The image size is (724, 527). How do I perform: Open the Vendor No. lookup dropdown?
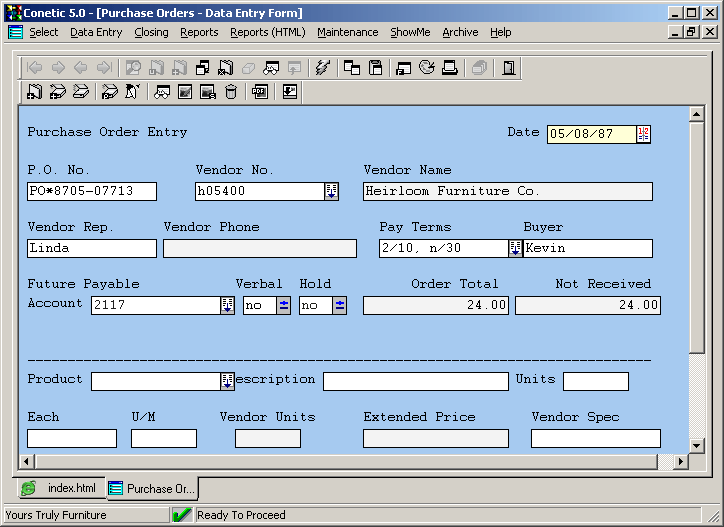tap(332, 192)
